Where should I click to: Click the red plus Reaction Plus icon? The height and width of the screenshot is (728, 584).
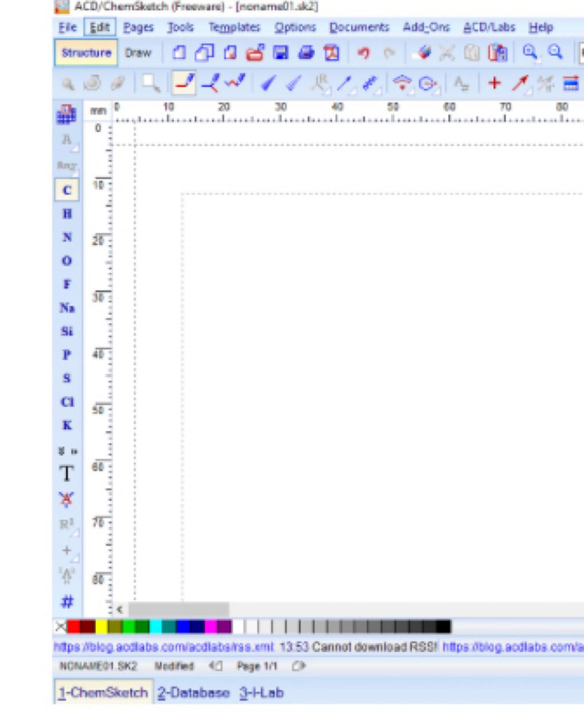494,84
